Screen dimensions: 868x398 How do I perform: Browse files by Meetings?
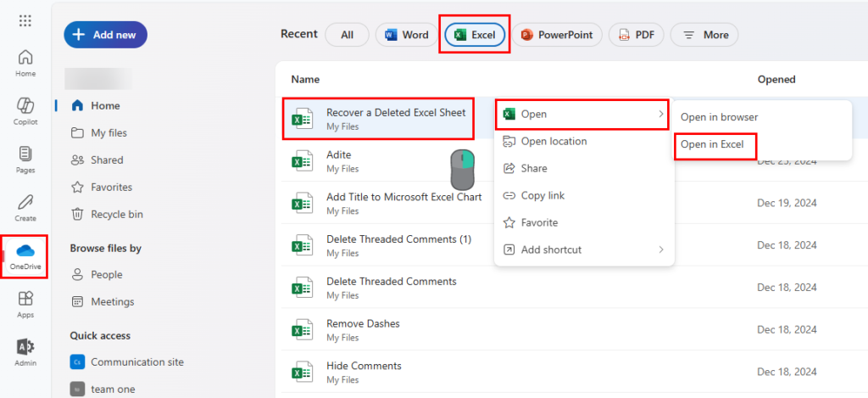point(103,302)
